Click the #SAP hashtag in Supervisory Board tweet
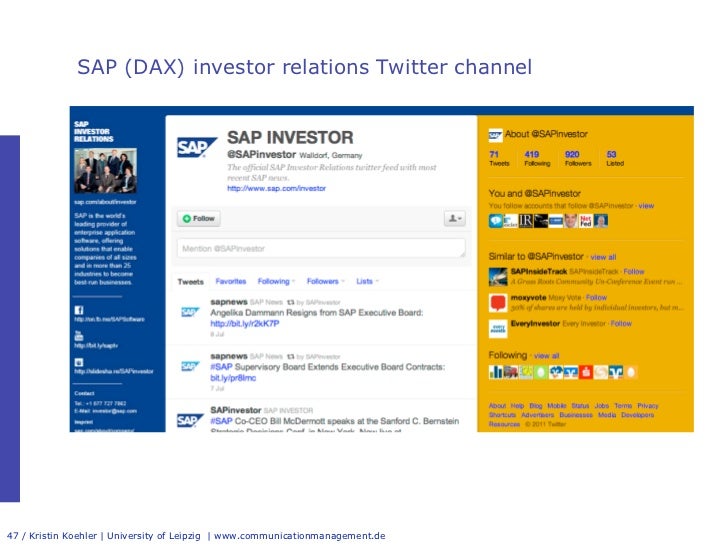The height and width of the screenshot is (546, 728). (x=221, y=367)
